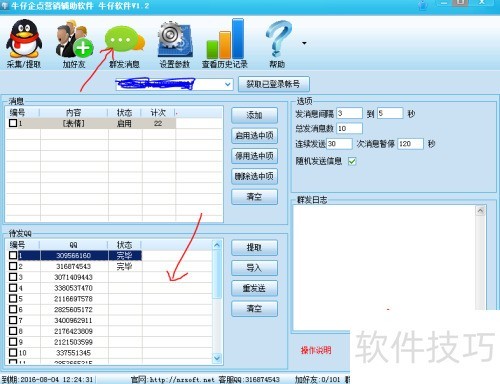Toggle checkbox for message row 1
Viewport: 500px width, 384px height.
click(x=13, y=123)
